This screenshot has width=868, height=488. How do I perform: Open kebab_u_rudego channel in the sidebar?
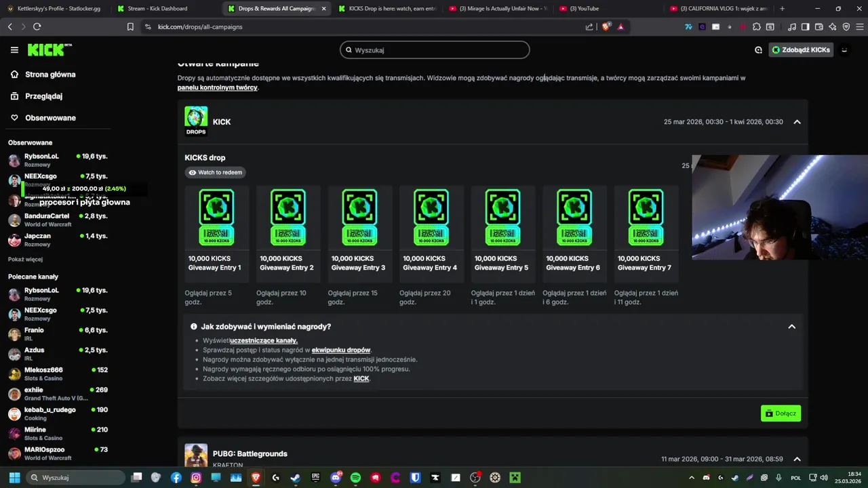(58, 413)
